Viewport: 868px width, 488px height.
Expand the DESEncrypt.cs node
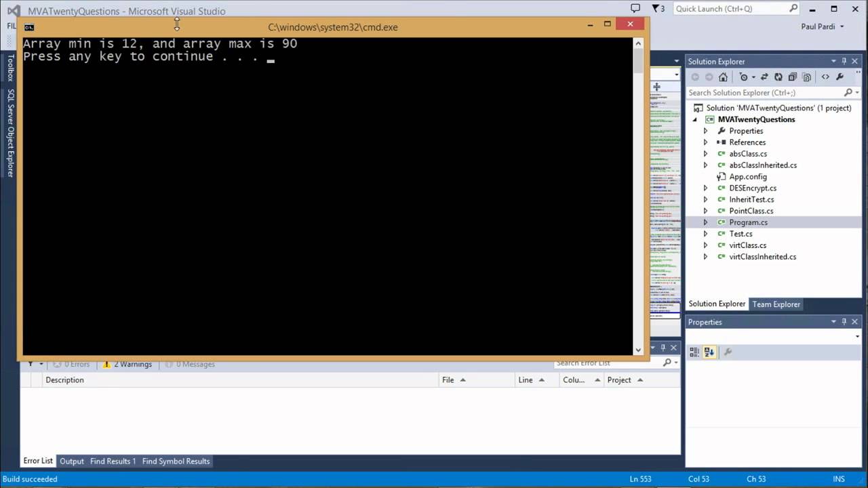coord(705,188)
